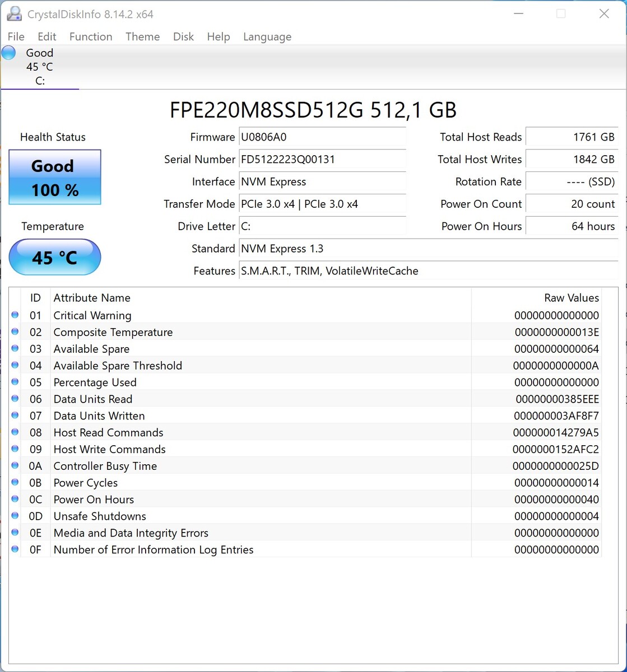This screenshot has width=627, height=672.
Task: Close the CrystalDiskInfo window
Action: click(604, 14)
